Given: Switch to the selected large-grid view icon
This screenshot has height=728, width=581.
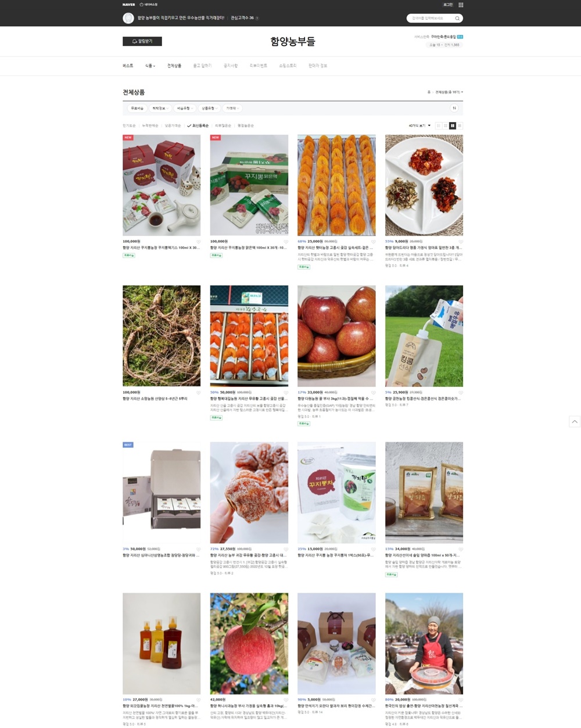Looking at the screenshot, I should [453, 125].
